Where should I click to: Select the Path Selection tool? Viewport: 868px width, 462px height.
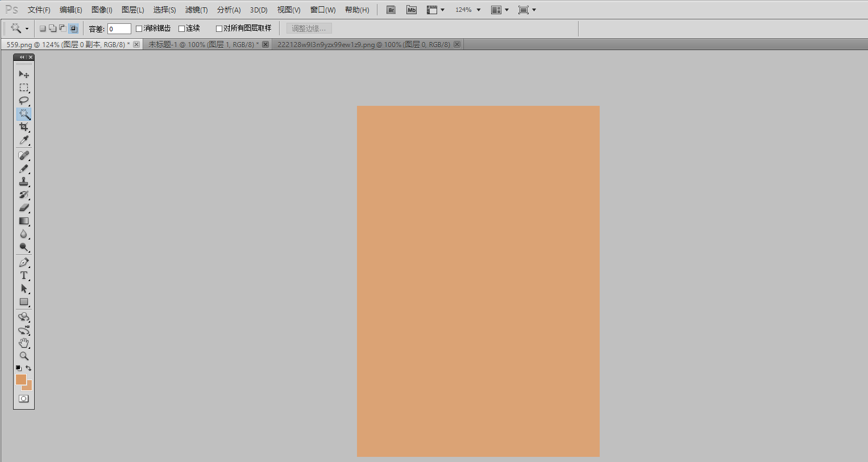24,289
